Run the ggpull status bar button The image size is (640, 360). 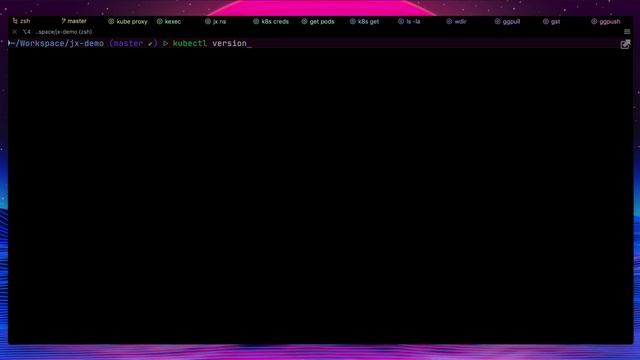[x=507, y=21]
